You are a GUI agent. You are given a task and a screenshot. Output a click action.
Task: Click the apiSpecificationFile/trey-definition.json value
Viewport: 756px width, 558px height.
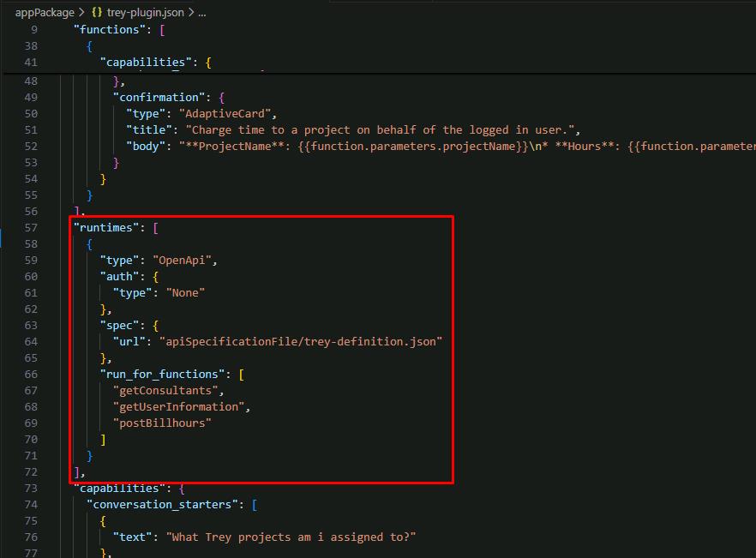pos(301,341)
